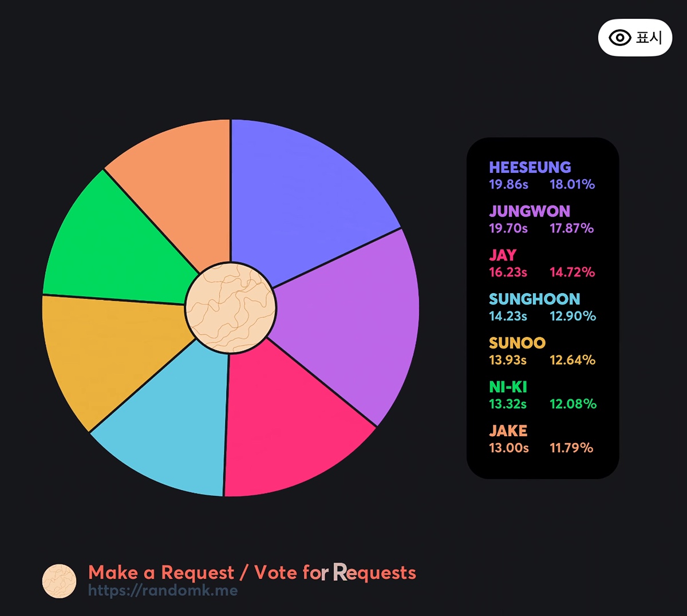The height and width of the screenshot is (616, 687).
Task: Select the pink Jay pie slice
Action: tap(292, 424)
